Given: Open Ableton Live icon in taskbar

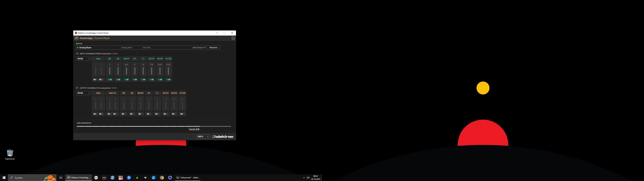Looking at the screenshot, I should click(61, 177).
